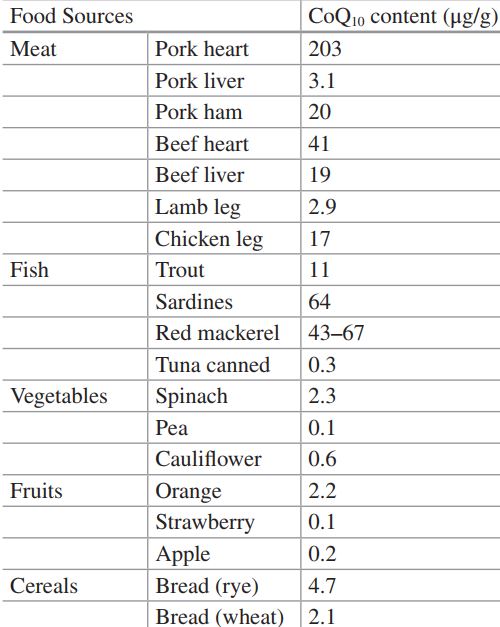Viewport: 500px width, 627px height.
Task: Select the 43–67 value for Red mackerel
Action: (x=336, y=333)
